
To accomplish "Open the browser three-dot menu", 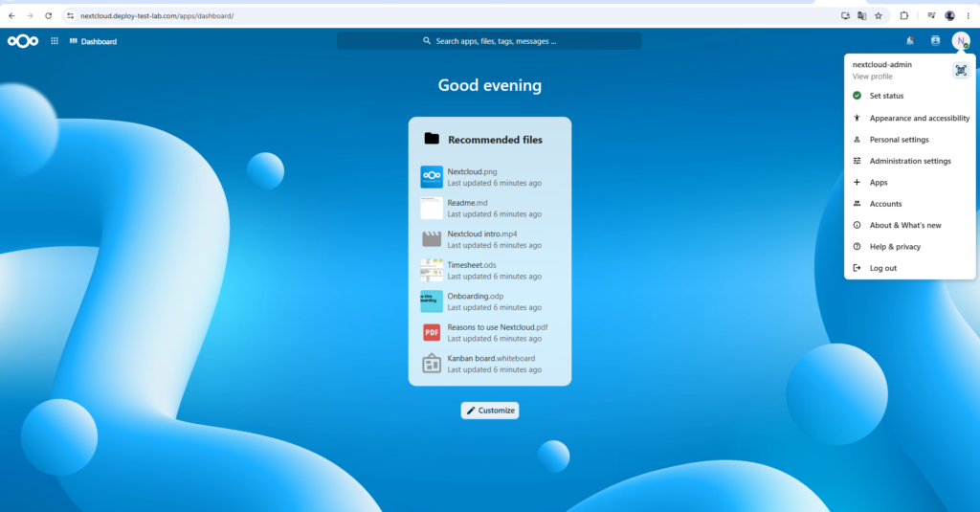I will pos(968,15).
